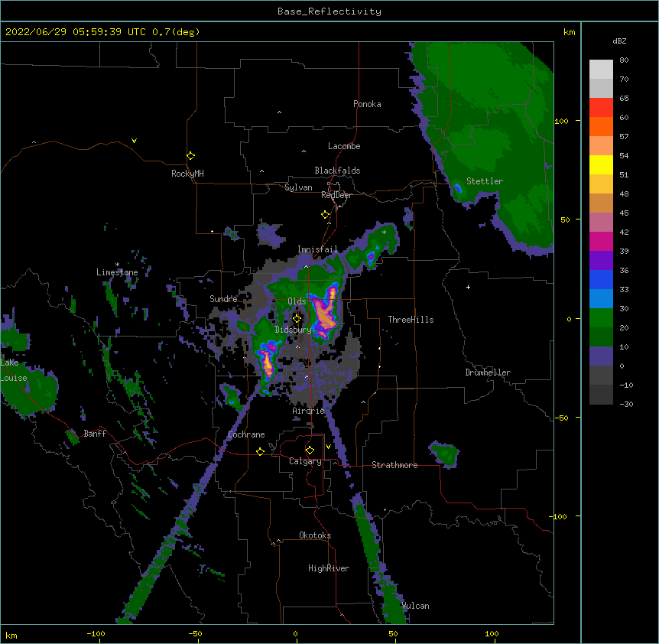Viewport: 659px width, 644px height.
Task: Click the vertical axis 100 km tick label
Action: (561, 121)
